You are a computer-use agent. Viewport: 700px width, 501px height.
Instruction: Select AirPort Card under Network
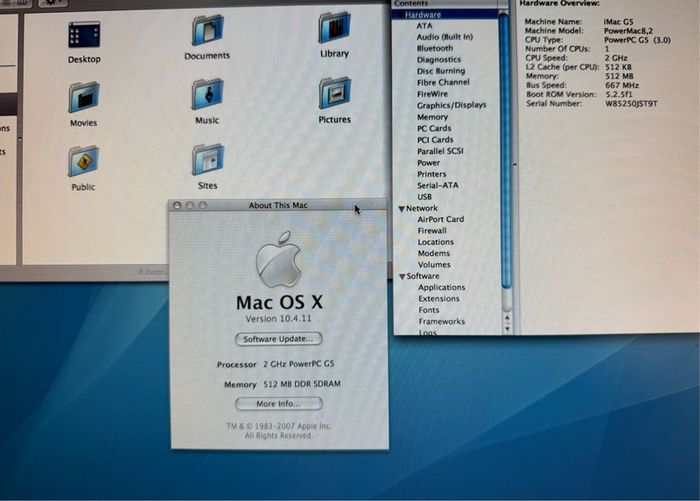tap(441, 219)
